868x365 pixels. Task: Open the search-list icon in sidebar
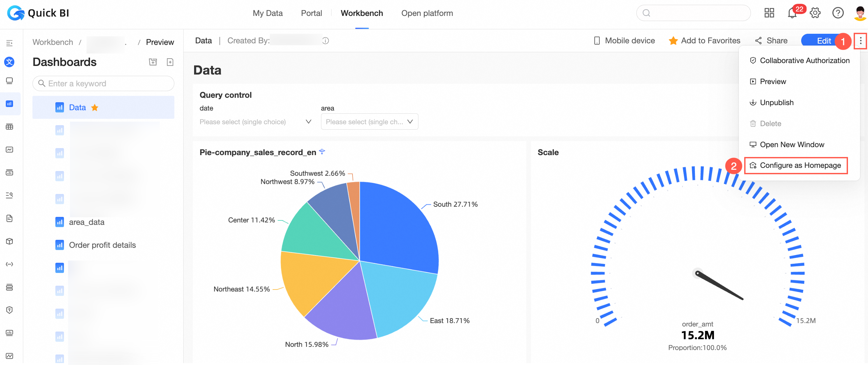click(x=10, y=195)
